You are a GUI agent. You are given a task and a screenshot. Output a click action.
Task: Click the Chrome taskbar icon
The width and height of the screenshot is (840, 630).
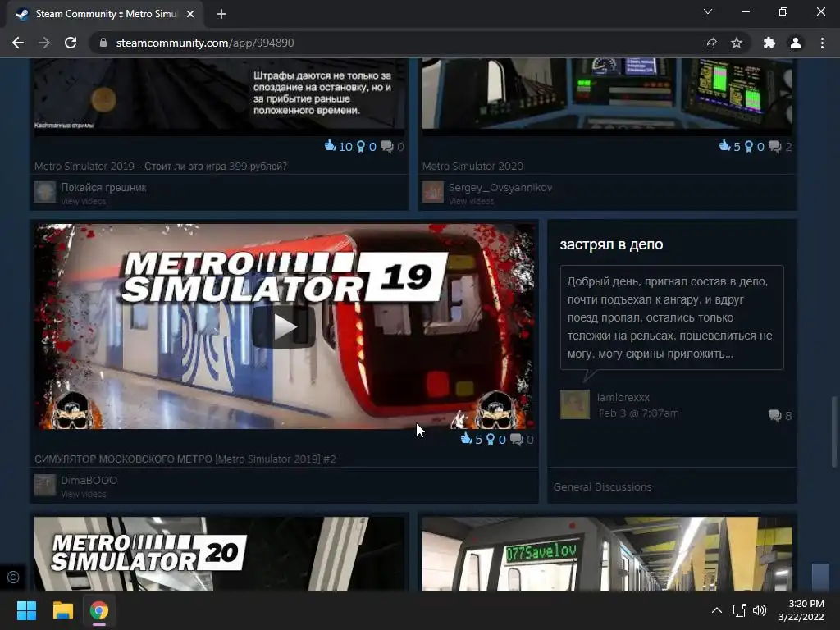click(x=99, y=610)
